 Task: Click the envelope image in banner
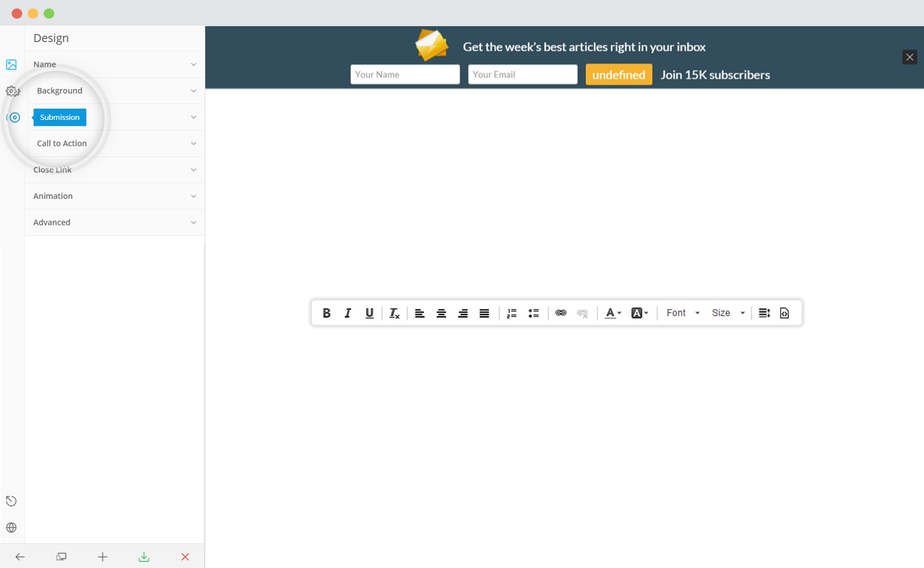(431, 45)
